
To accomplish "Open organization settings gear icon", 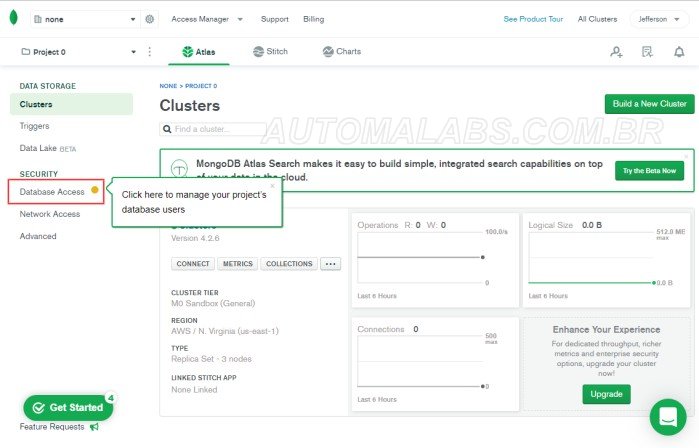I will [x=149, y=19].
